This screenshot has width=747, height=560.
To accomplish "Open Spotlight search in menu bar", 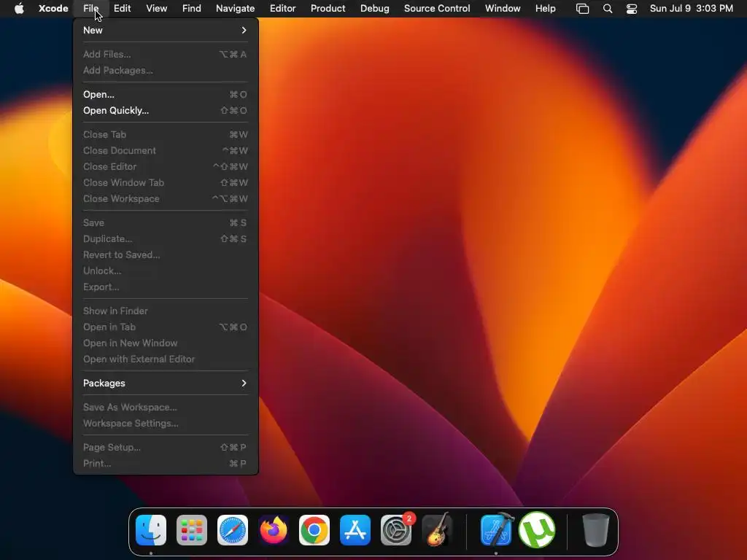I will click(608, 9).
